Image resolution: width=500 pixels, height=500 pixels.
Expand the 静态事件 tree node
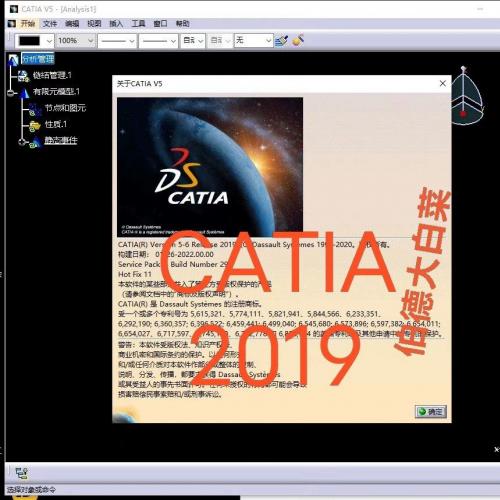22,142
